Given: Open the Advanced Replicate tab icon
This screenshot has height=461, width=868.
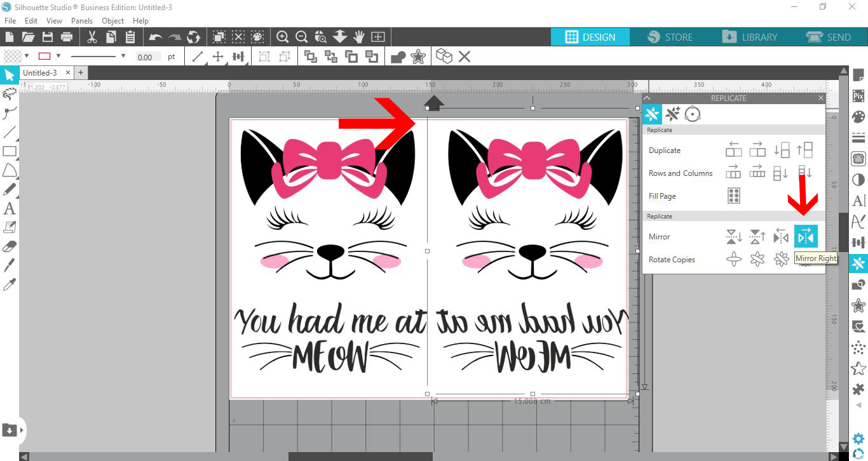Looking at the screenshot, I should point(672,114).
